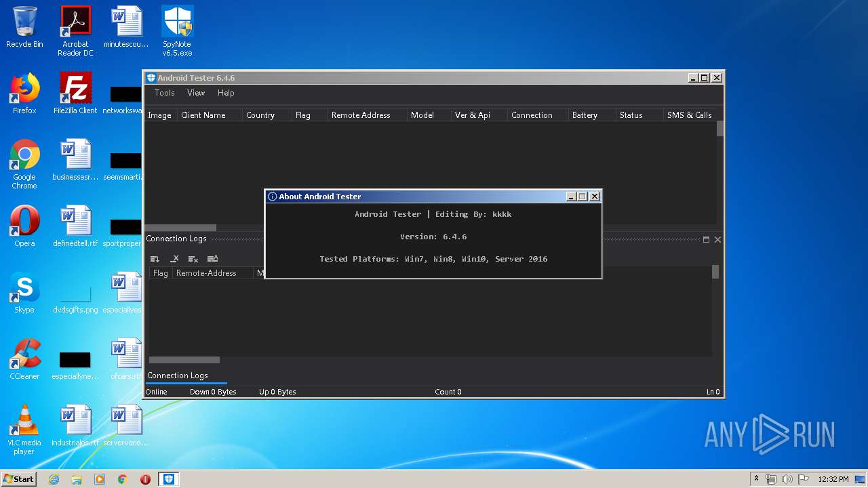The height and width of the screenshot is (488, 868).
Task: Click the Android Tester title bar shield icon
Action: [151, 78]
